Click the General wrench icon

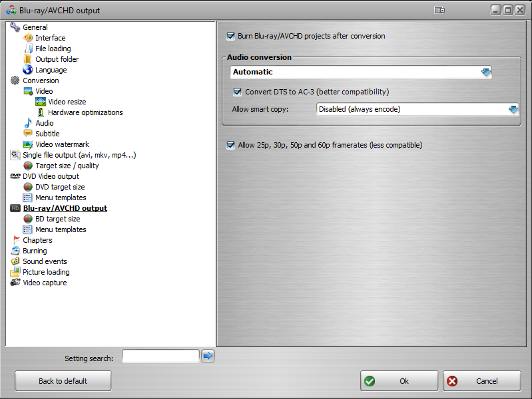(15, 27)
